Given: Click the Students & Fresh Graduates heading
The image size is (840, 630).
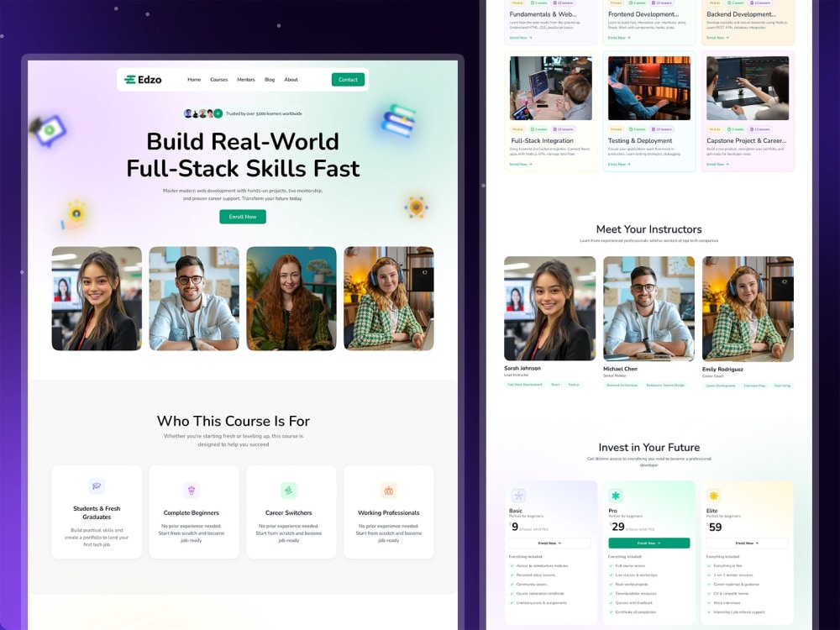Looking at the screenshot, I should 97,512.
